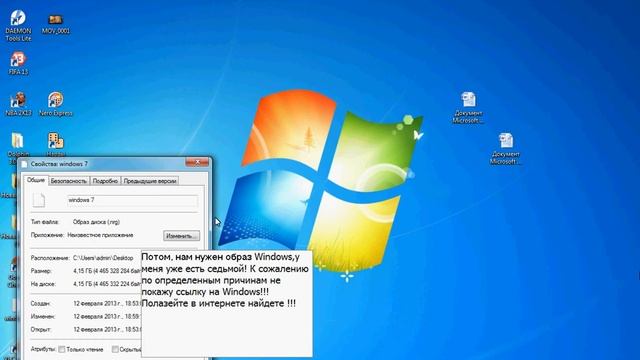Open the Подробно tab
Viewport: 640px width, 360px height.
pyautogui.click(x=105, y=181)
